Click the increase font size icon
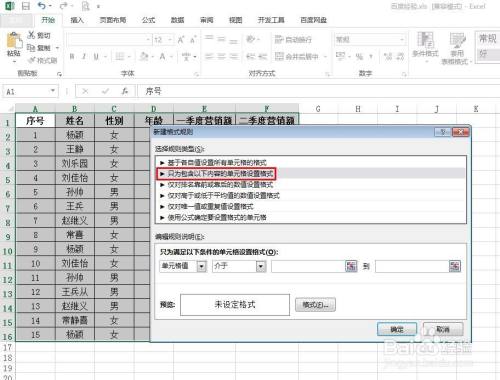Viewport: 500px width, 380px height. click(181, 40)
